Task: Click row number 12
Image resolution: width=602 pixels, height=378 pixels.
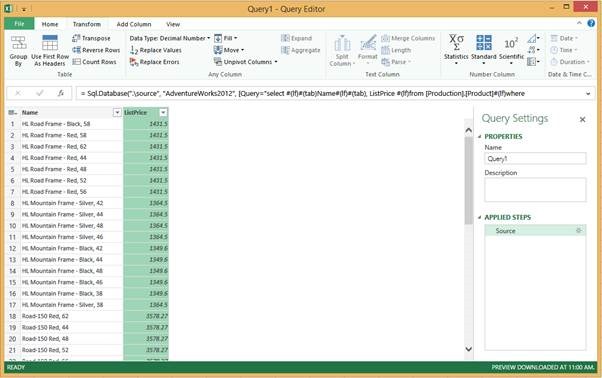Action: pyautogui.click(x=13, y=248)
